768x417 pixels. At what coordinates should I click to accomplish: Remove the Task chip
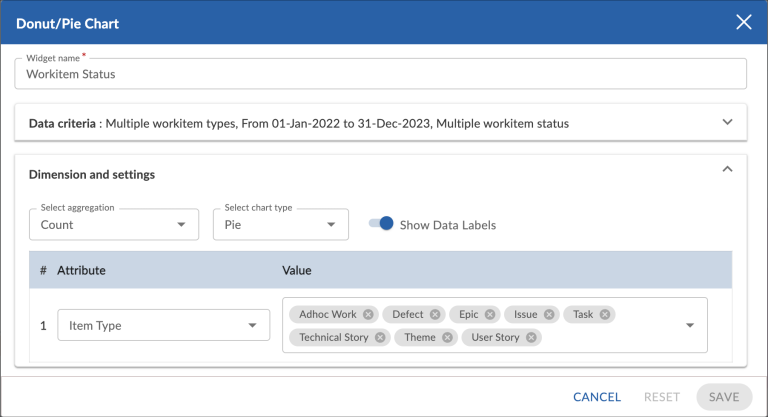[x=605, y=315]
